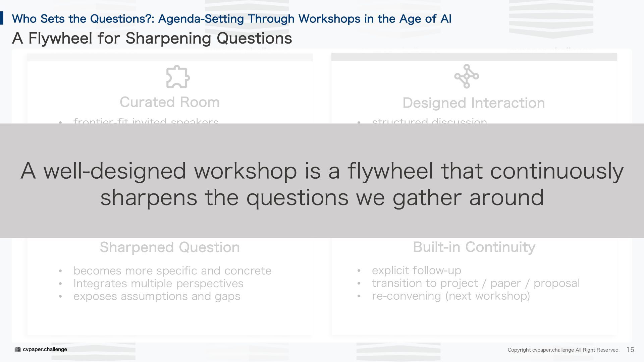Click slide page number 15
Image resolution: width=644 pixels, height=362 pixels.
coord(630,350)
